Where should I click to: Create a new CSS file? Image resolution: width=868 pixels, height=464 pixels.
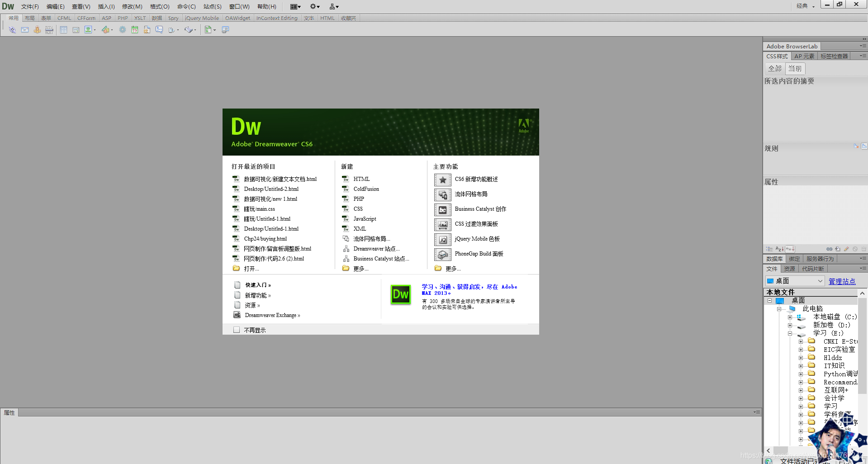[358, 209]
